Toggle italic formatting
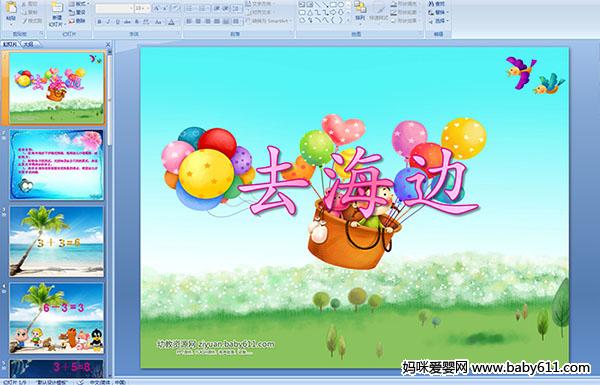 108,22
